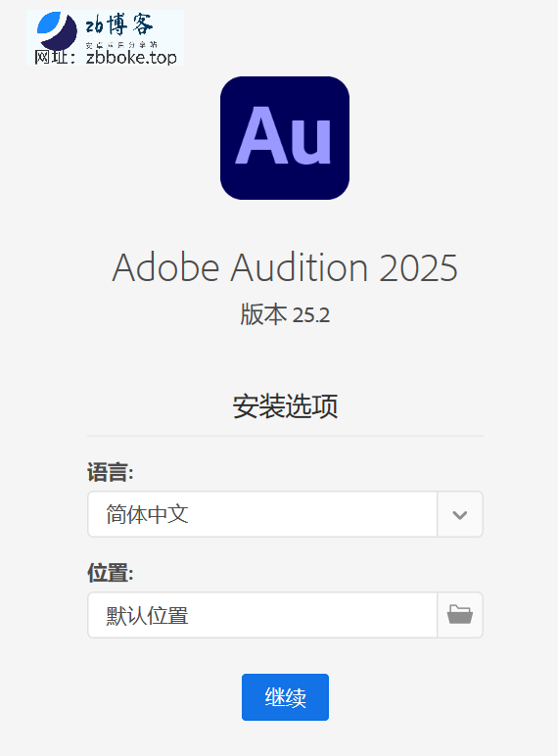Image resolution: width=558 pixels, height=756 pixels.
Task: Click the 语言 field label
Action: pyautogui.click(x=110, y=472)
